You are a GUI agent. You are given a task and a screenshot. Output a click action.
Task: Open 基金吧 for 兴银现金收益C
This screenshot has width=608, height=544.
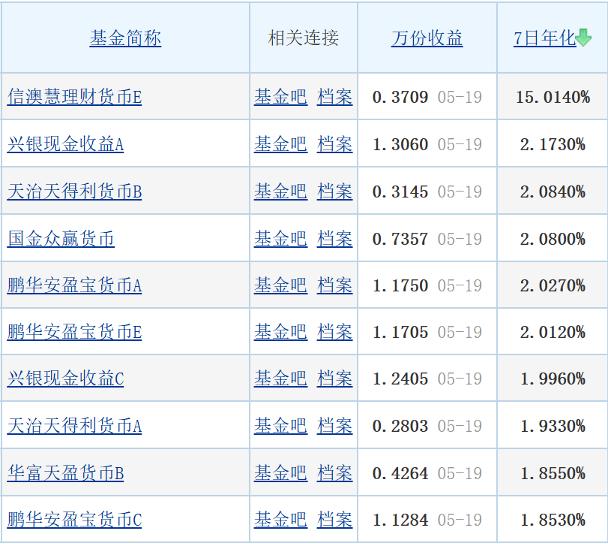[281, 378]
